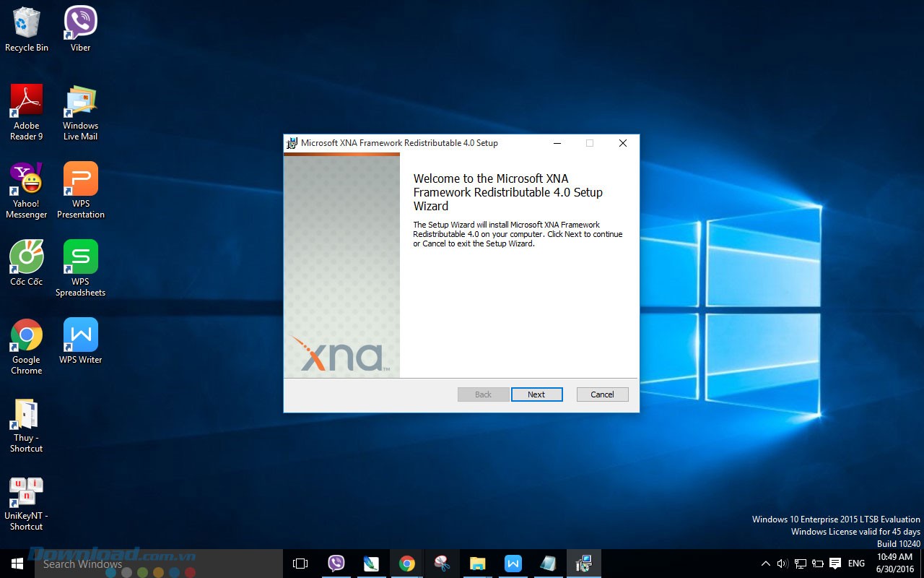Open WPS Writer

click(79, 335)
